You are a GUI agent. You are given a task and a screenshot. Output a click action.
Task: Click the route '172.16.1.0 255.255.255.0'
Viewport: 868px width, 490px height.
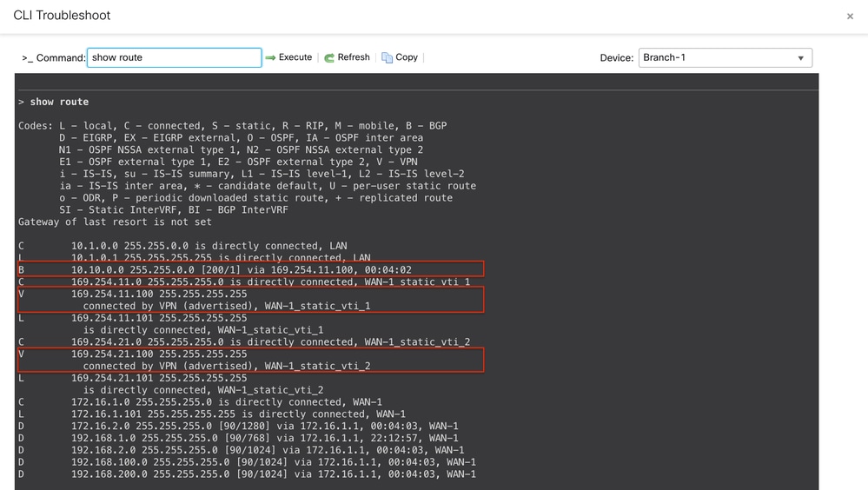click(x=200, y=402)
